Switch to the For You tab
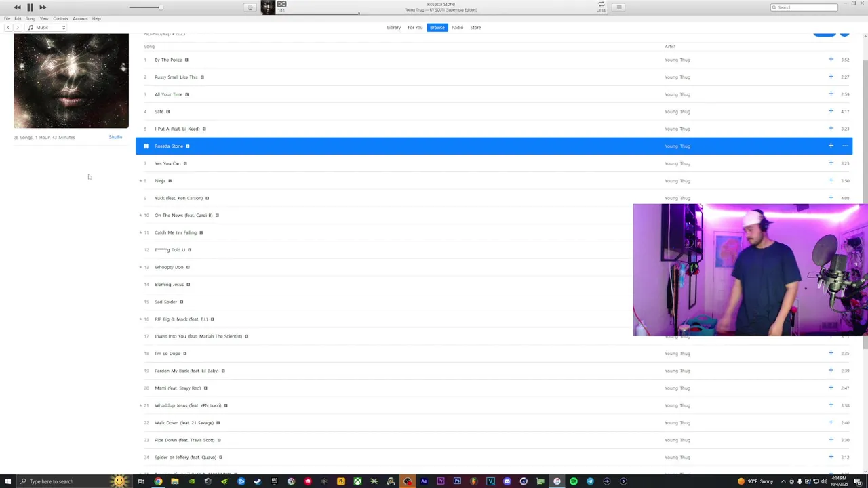 [x=415, y=28]
